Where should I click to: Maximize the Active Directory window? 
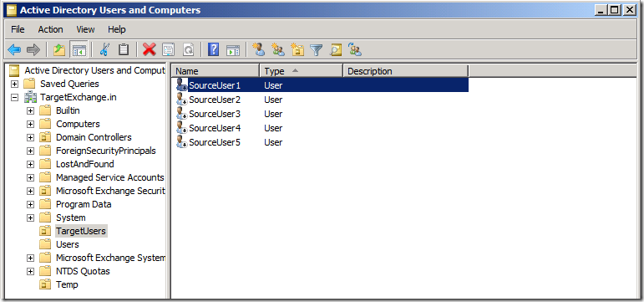(x=615, y=10)
